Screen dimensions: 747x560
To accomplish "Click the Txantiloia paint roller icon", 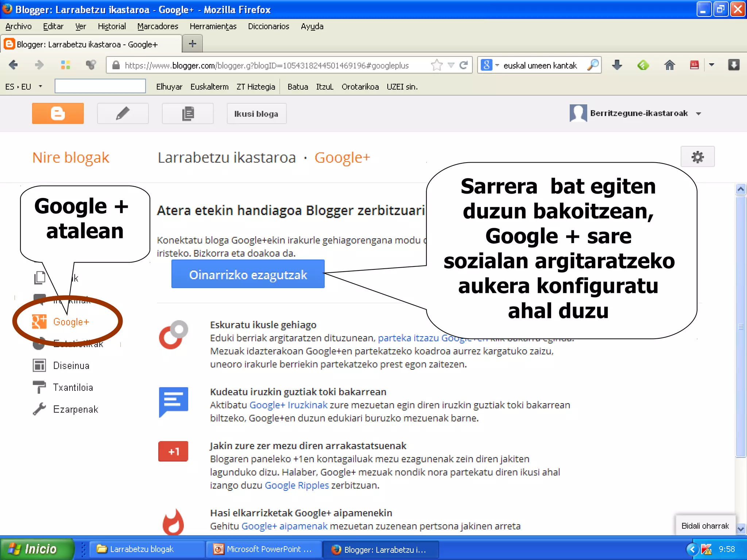I will click(39, 387).
